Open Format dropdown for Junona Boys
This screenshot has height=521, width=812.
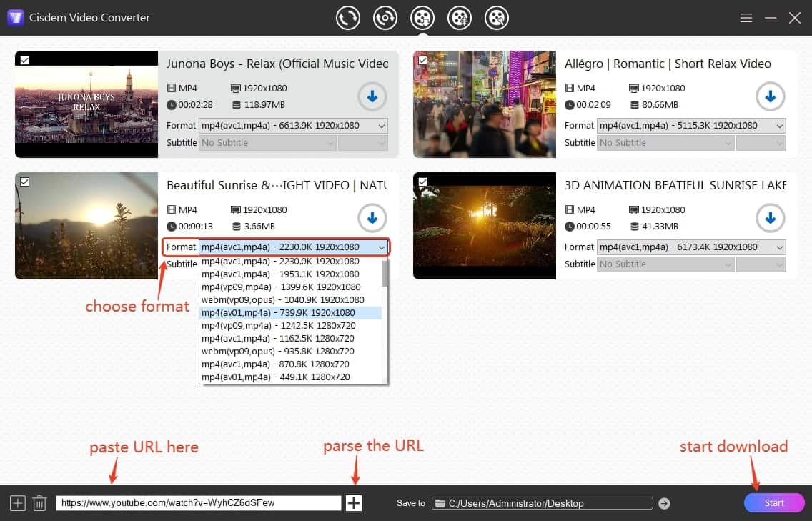293,126
